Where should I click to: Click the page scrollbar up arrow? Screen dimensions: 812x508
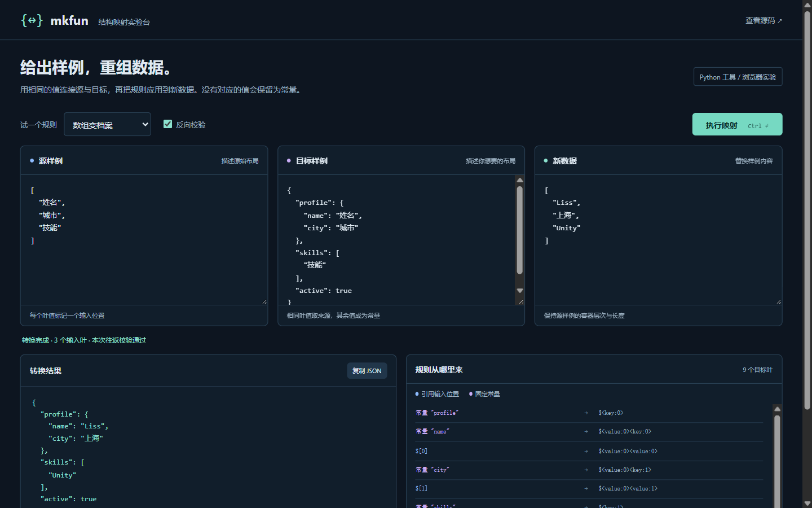coord(807,5)
